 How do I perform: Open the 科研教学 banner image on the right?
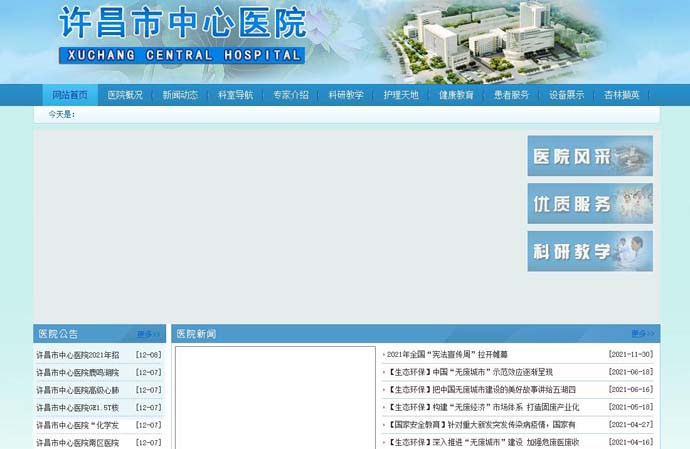pos(590,251)
